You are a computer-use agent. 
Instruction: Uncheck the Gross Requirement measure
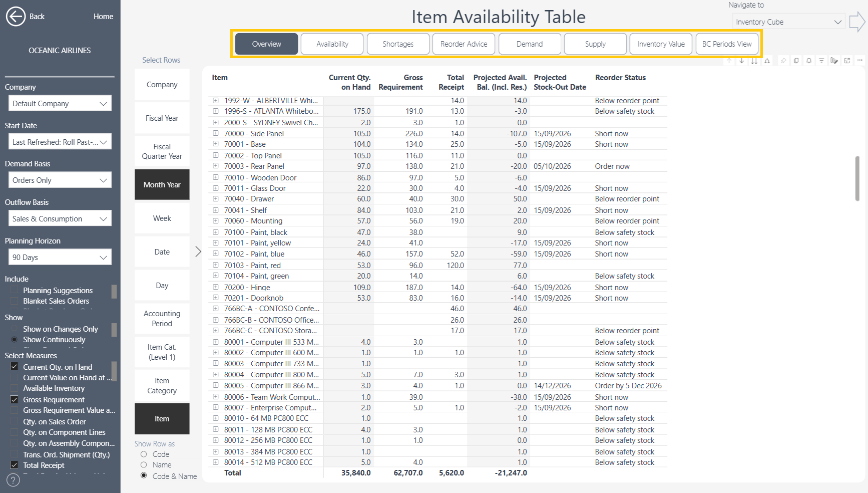15,399
